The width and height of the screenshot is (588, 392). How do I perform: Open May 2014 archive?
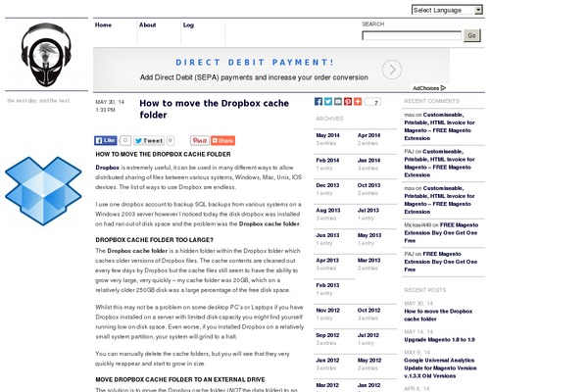point(327,135)
